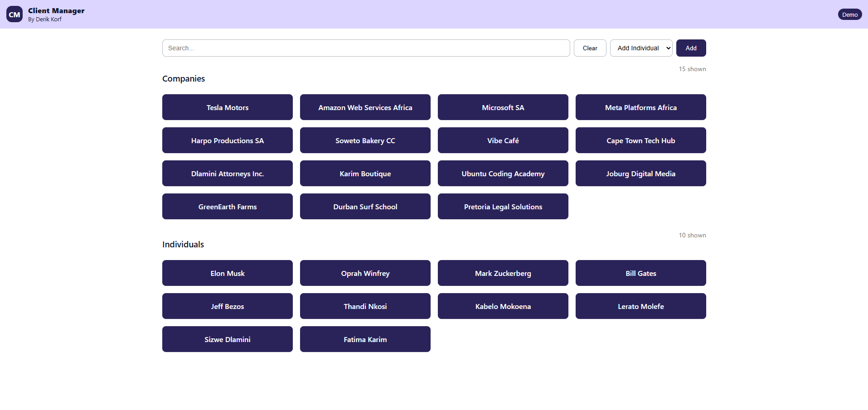
Task: Click the Add button
Action: [691, 48]
